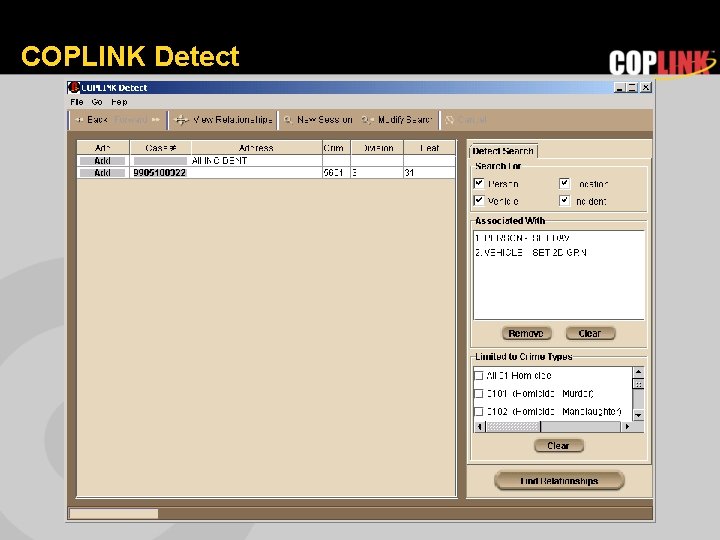Toggle the Incident checkbox
The width and height of the screenshot is (720, 540).
tap(564, 201)
